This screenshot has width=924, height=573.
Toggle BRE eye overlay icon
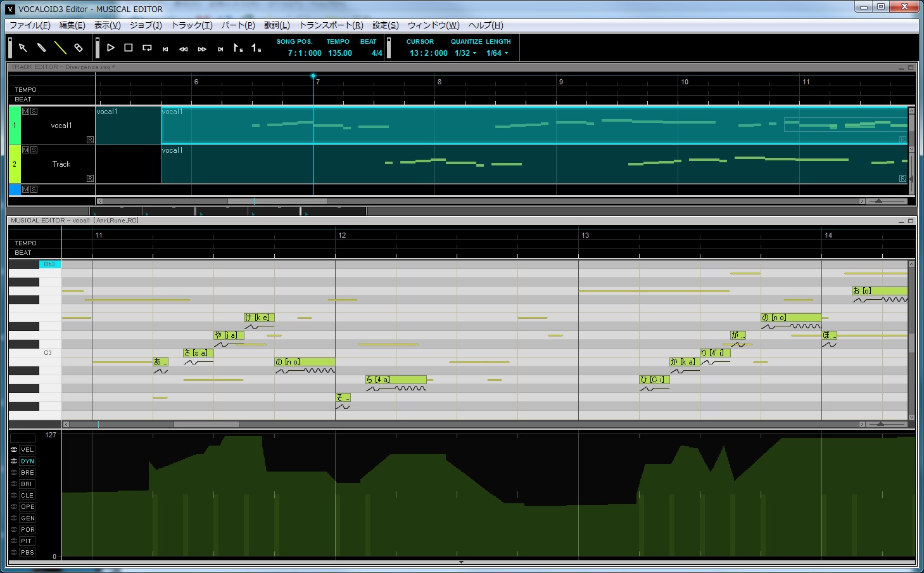pos(14,472)
